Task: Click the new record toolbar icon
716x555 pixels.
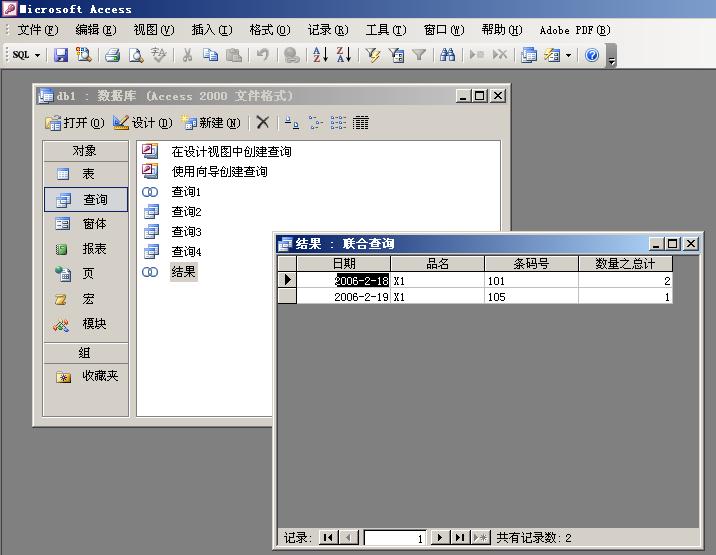Action: [x=476, y=55]
